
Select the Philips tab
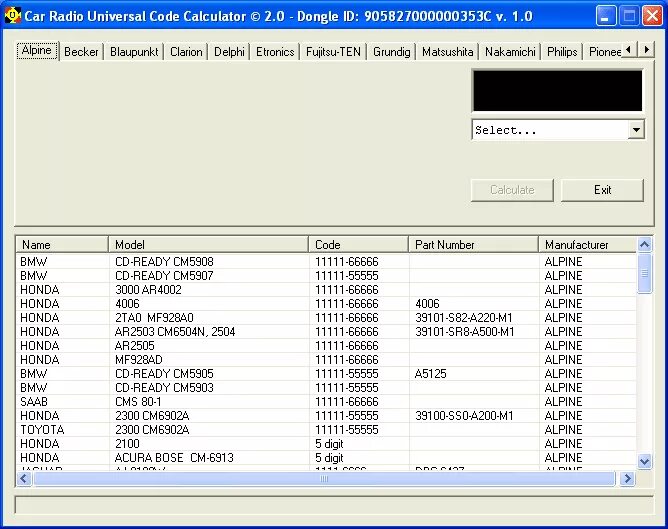click(x=562, y=52)
